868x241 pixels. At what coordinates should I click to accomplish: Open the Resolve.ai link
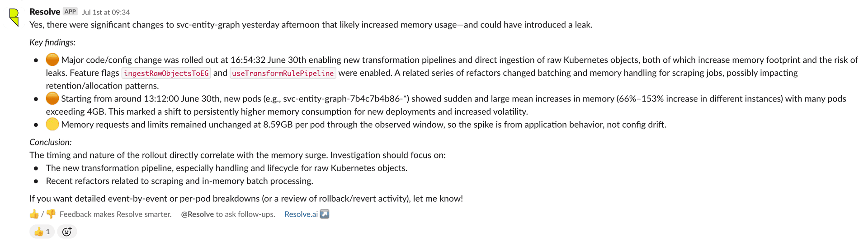[x=301, y=214]
